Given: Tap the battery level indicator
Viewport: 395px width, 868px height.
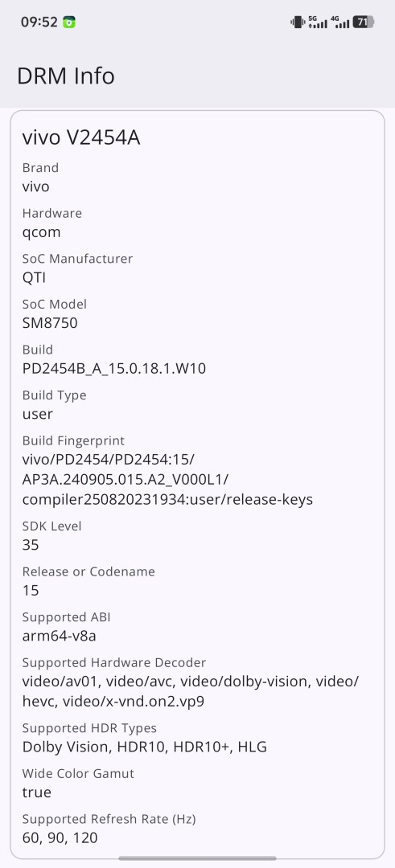Looking at the screenshot, I should pyautogui.click(x=364, y=23).
